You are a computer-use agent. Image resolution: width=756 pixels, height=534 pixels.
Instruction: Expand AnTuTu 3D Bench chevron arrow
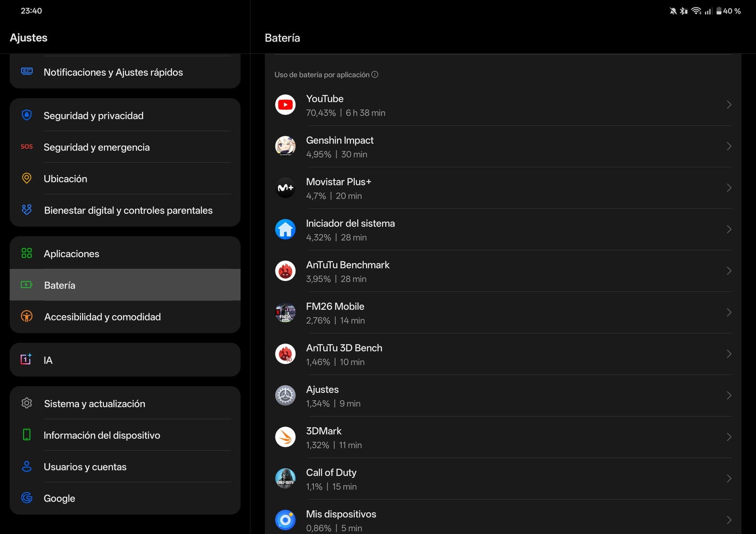pos(729,354)
